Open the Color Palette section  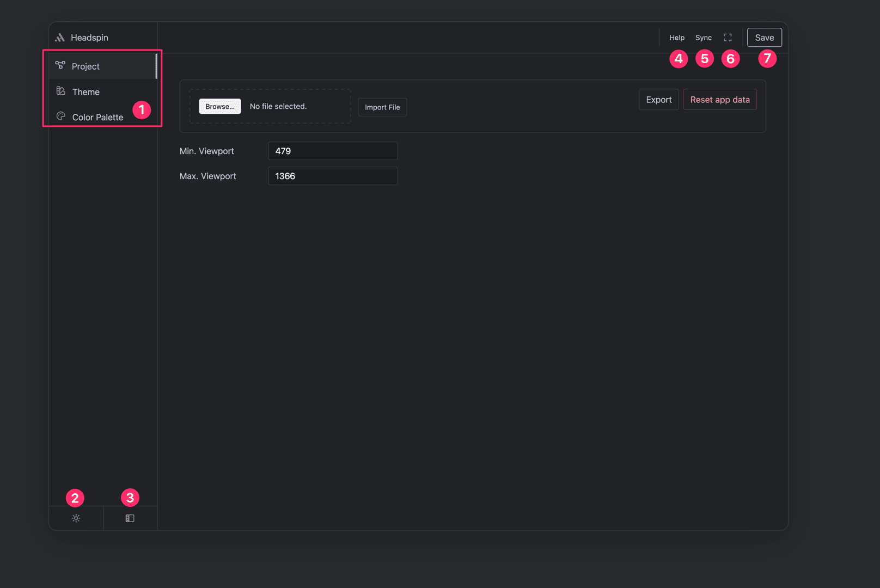[97, 117]
